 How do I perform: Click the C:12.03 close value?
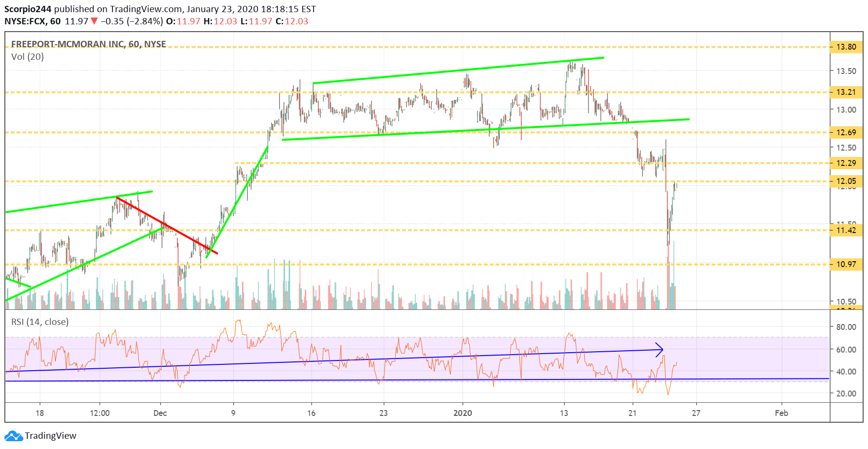pyautogui.click(x=292, y=21)
